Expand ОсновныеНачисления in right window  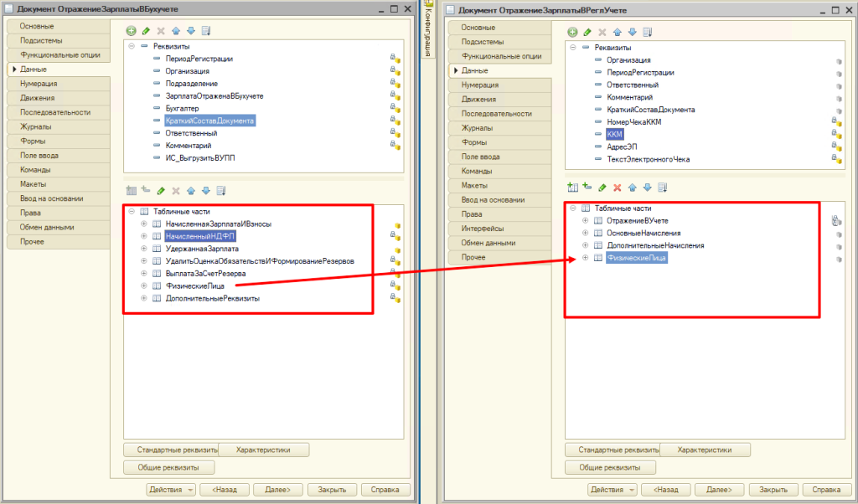click(x=585, y=233)
